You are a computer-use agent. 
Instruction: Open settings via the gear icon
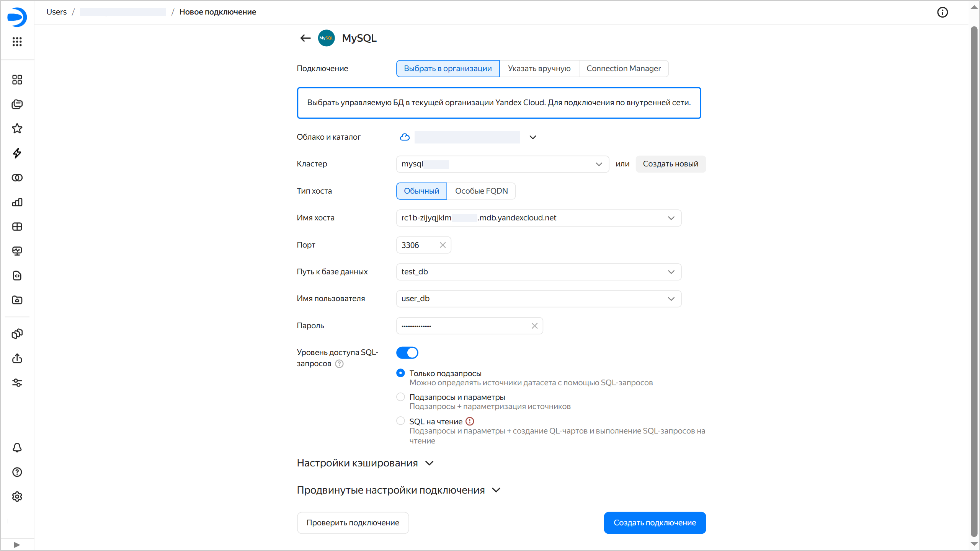(17, 497)
